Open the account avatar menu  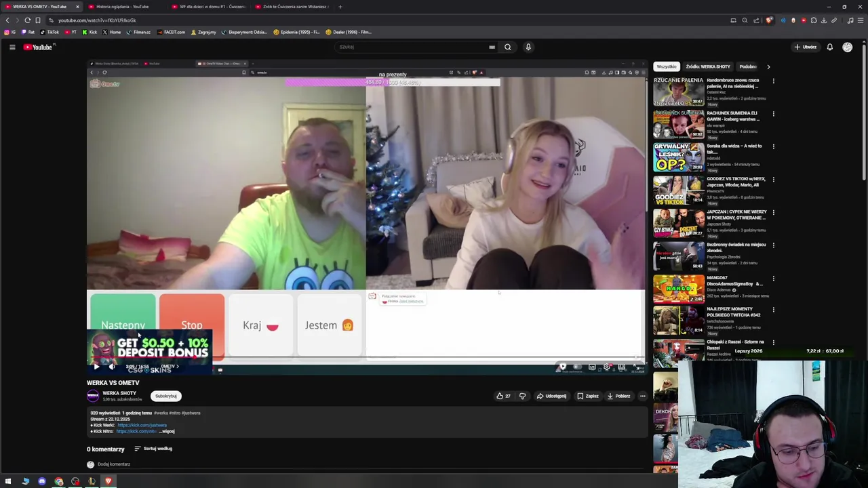click(847, 47)
